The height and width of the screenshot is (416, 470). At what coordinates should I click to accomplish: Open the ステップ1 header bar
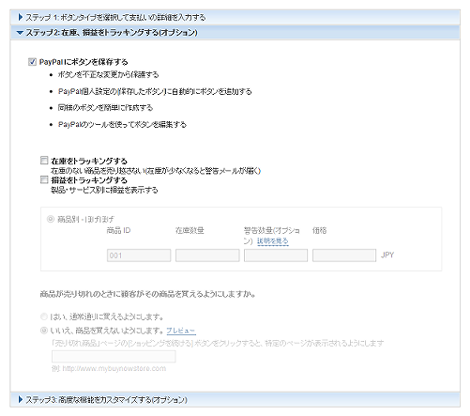pyautogui.click(x=235, y=17)
